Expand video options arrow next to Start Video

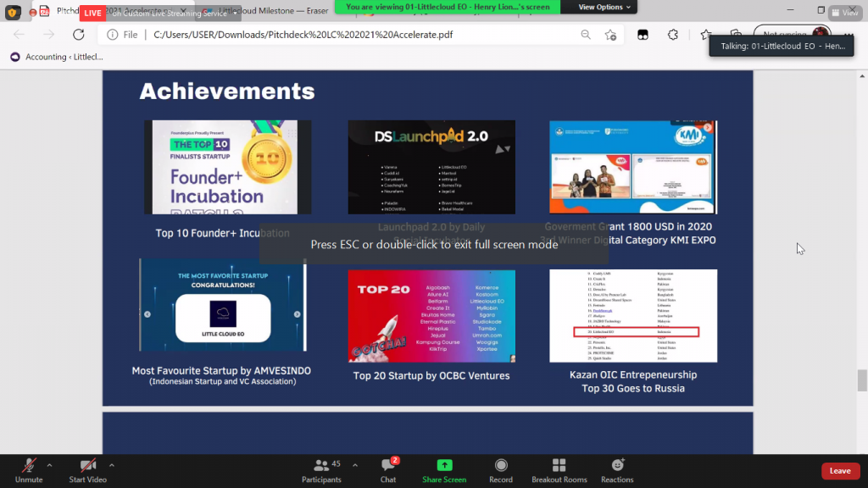point(111,465)
